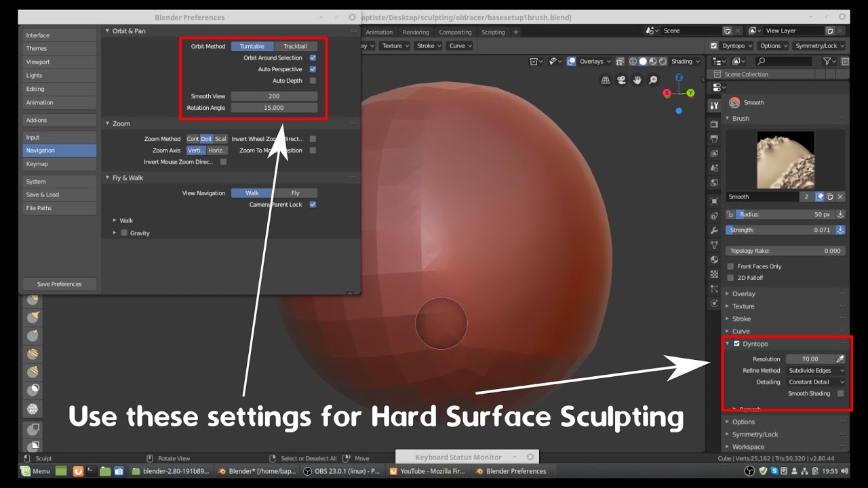Toggle the perspective/orthographic grid view icon
This screenshot has width=868, height=488.
tap(606, 80)
